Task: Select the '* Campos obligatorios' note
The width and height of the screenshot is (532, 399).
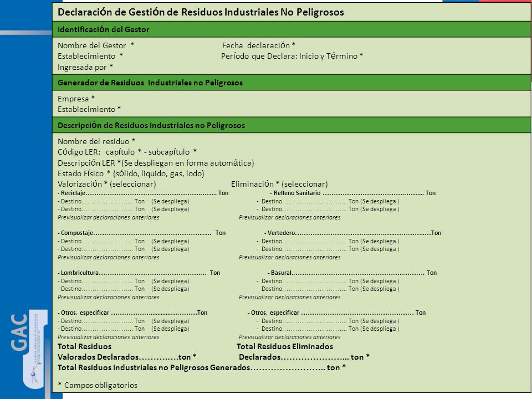Action: click(98, 385)
